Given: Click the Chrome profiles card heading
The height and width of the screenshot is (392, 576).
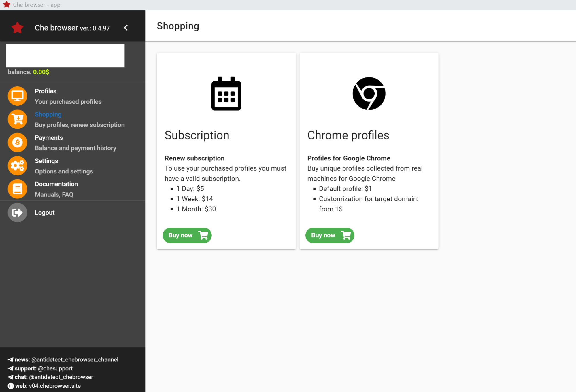Looking at the screenshot, I should tap(348, 135).
